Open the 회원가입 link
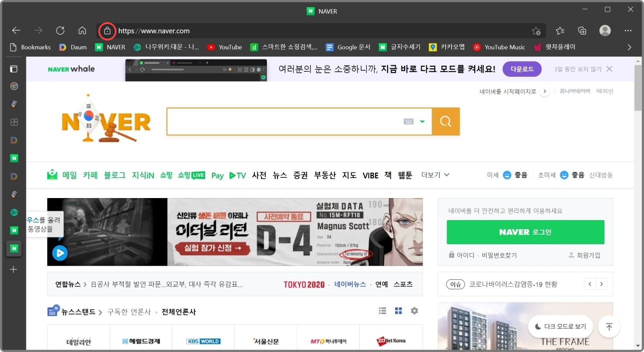644x352 pixels. (x=584, y=255)
